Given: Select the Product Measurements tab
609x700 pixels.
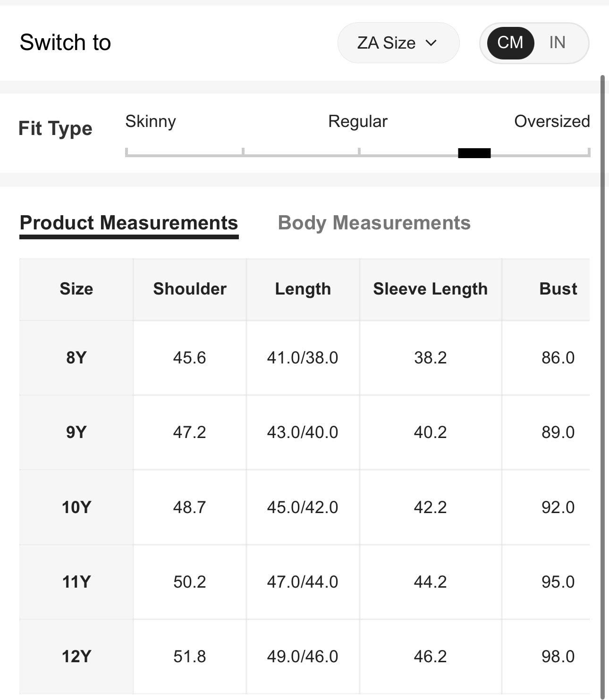Looking at the screenshot, I should tap(129, 223).
